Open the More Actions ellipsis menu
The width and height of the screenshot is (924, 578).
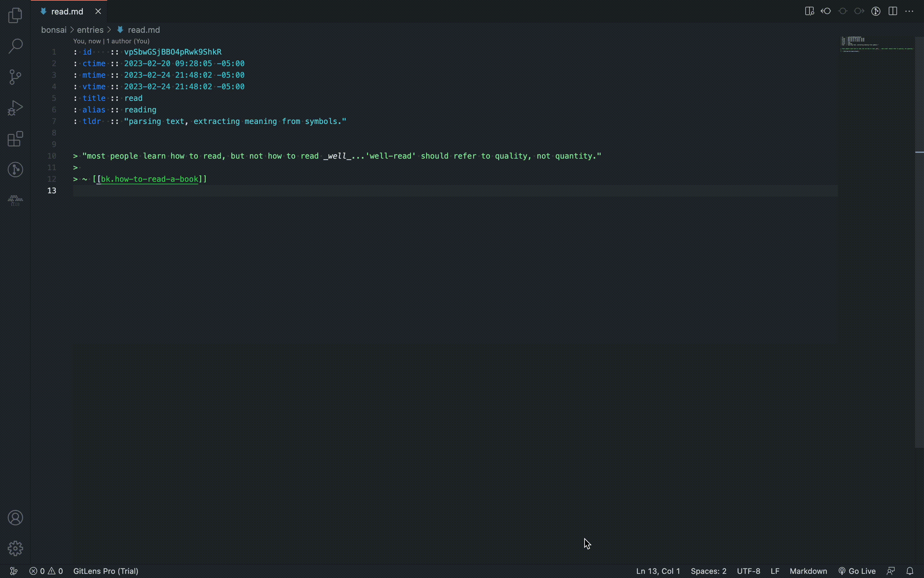click(910, 11)
